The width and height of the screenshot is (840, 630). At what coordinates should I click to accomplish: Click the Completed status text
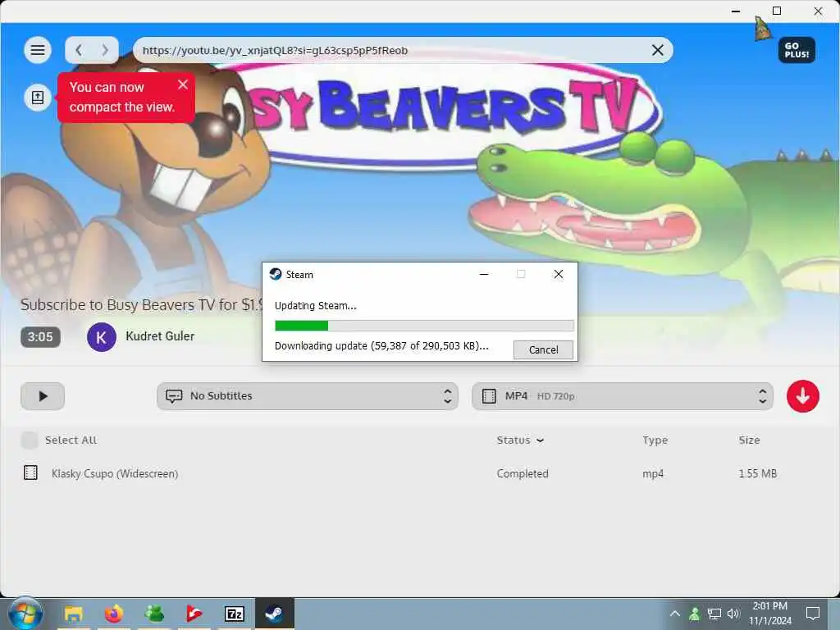pyautogui.click(x=523, y=473)
